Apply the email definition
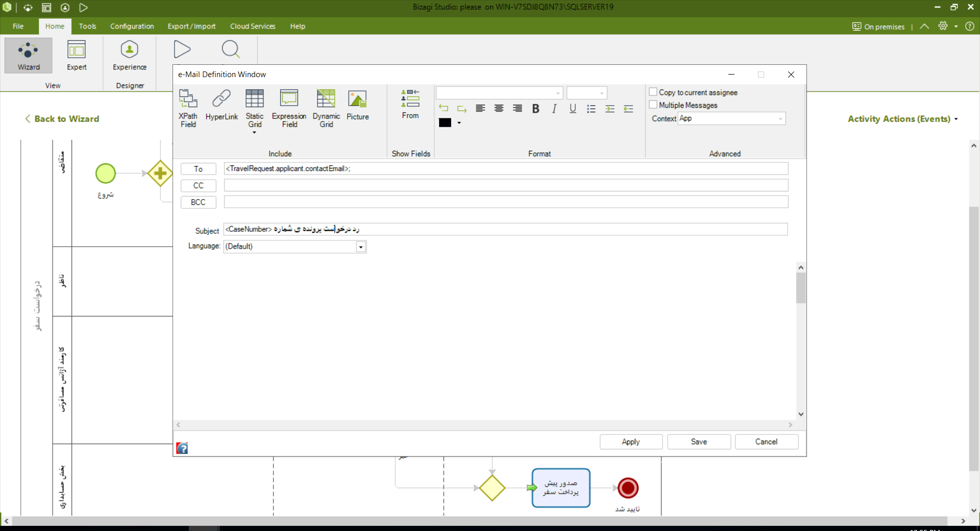The height and width of the screenshot is (531, 980). pos(631,442)
